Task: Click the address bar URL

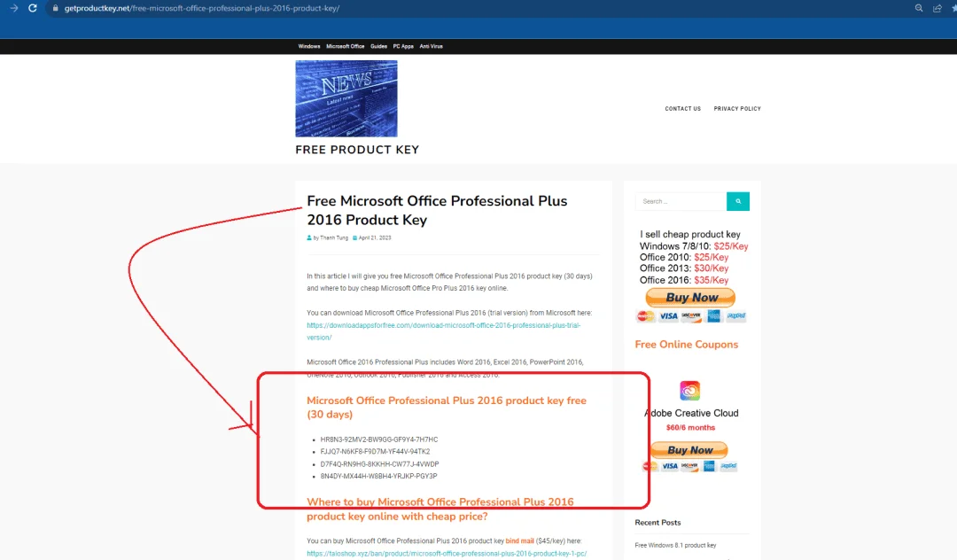Action: [201, 8]
